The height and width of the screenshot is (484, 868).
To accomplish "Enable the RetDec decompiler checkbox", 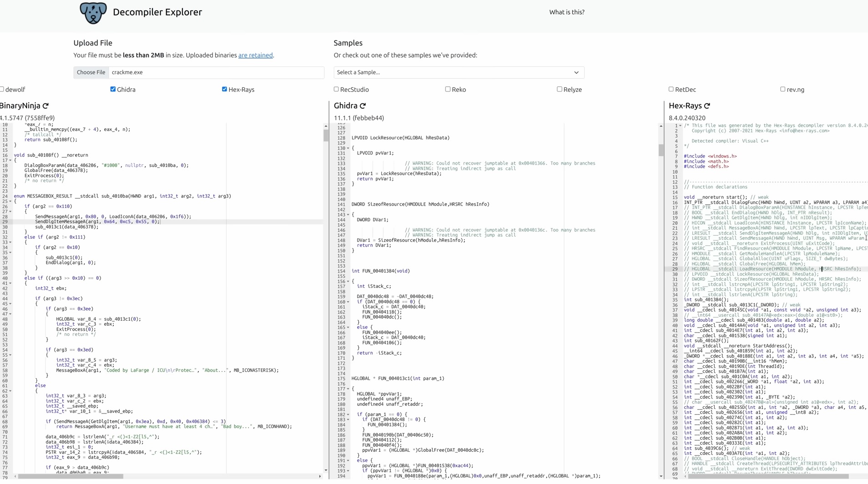I will coord(671,89).
